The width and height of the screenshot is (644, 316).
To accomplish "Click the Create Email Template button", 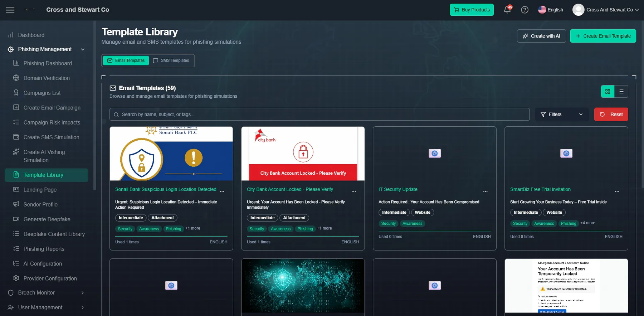I will coord(603,36).
